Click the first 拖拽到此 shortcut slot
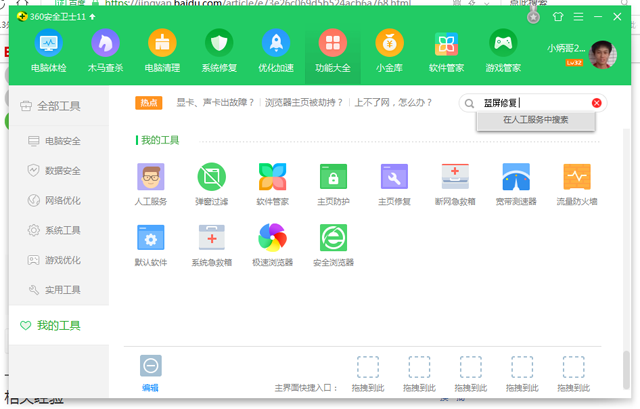The height and width of the screenshot is (409, 640). (368, 373)
